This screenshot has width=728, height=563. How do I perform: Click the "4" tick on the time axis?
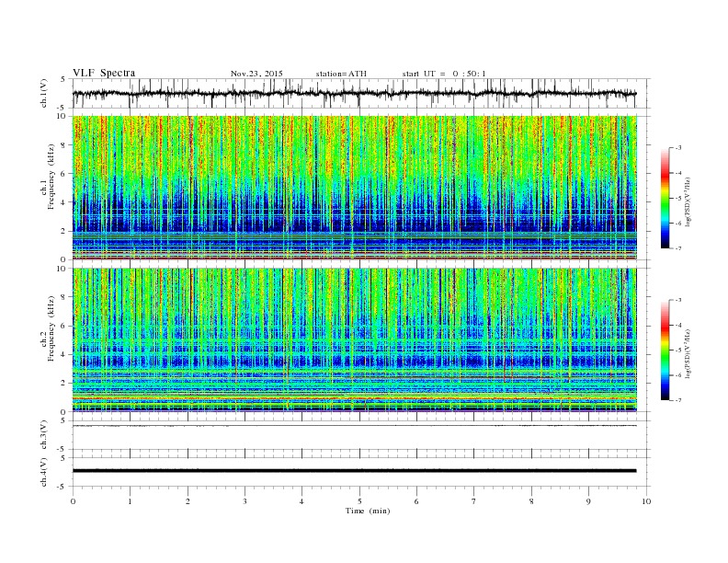[x=301, y=501]
